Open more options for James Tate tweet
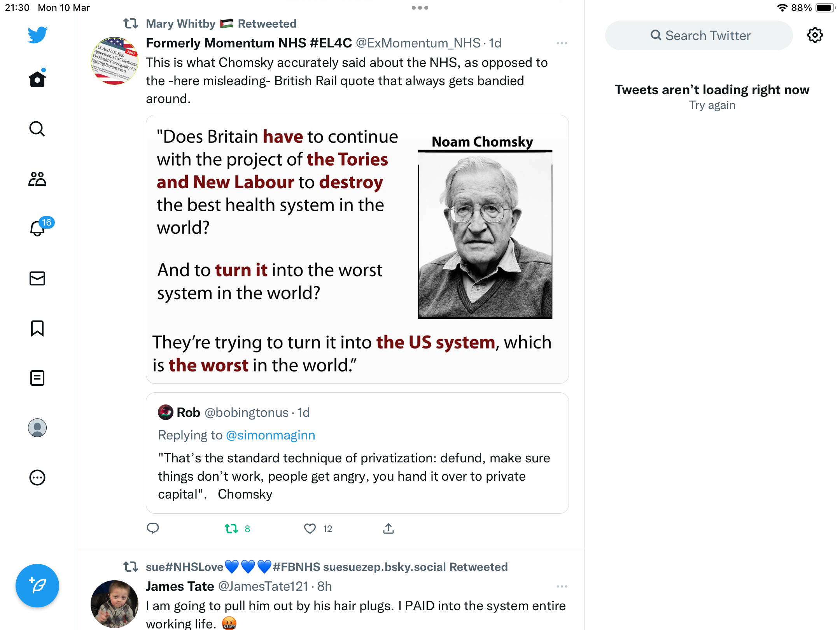The width and height of the screenshot is (840, 630). point(562,586)
